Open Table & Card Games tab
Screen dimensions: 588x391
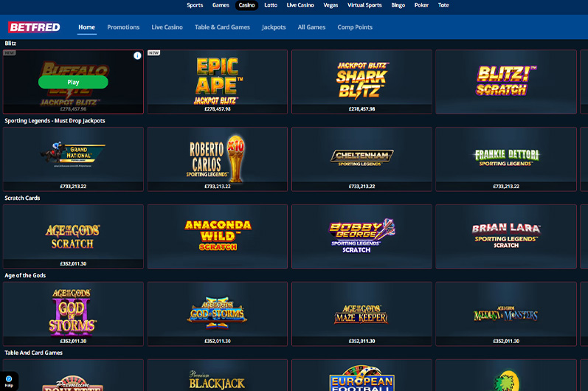click(x=222, y=27)
